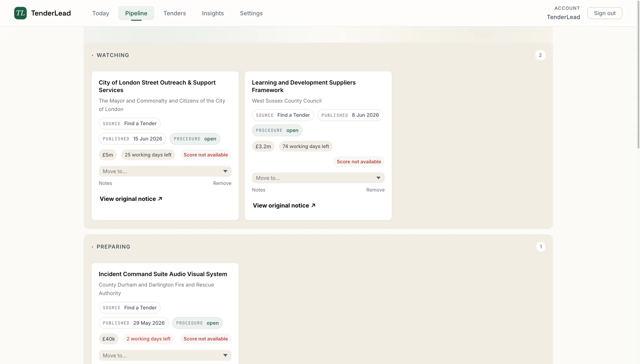Open Notes on City of London card
The height and width of the screenshot is (364, 640).
click(x=105, y=183)
